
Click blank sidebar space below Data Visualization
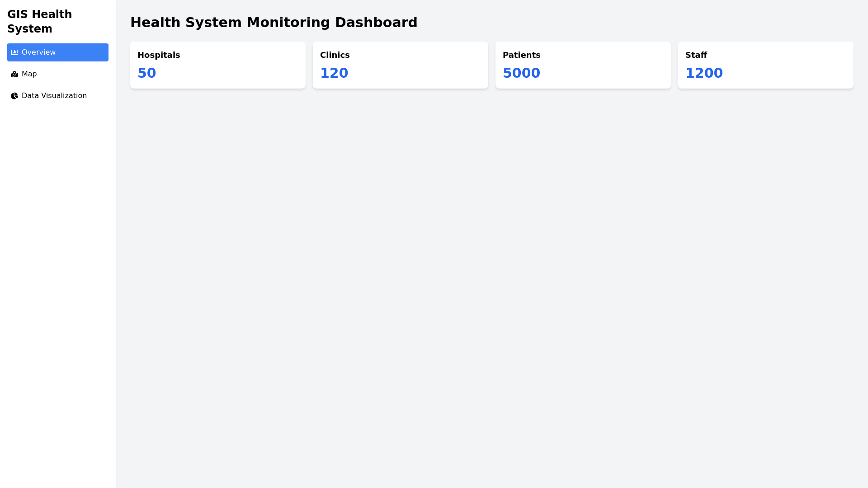tap(58, 271)
